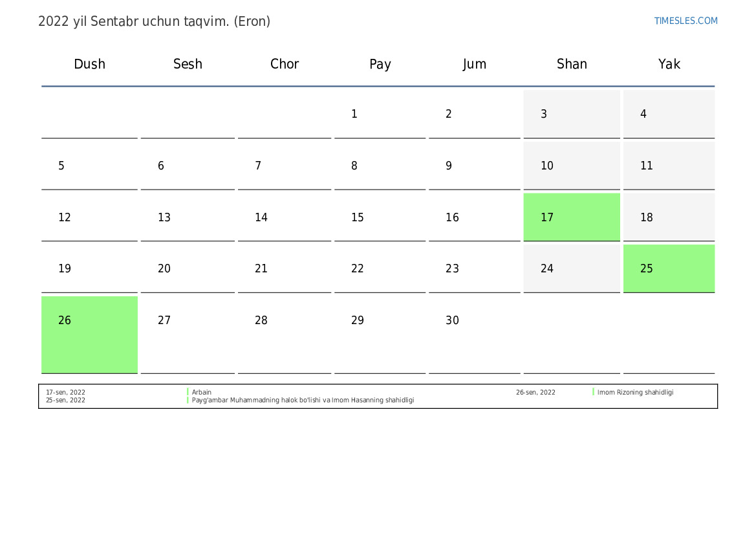Image resolution: width=756 pixels, height=535 pixels.
Task: Click the green holiday cell for 26
Action: pyautogui.click(x=89, y=334)
